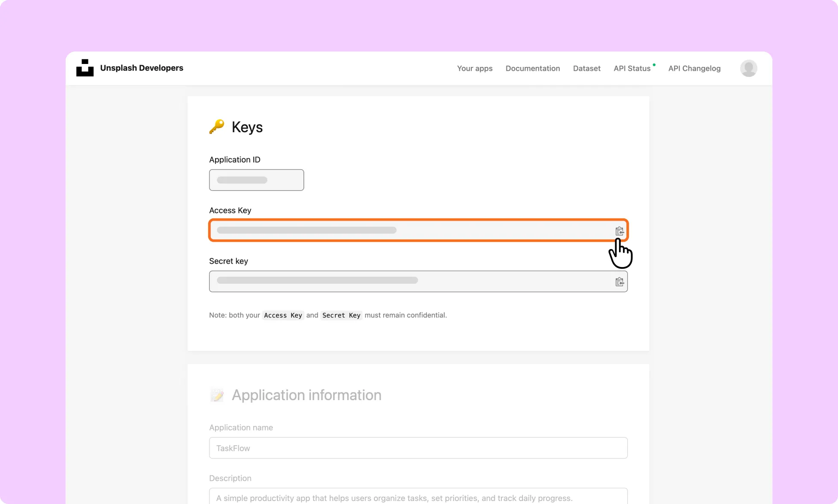838x504 pixels.
Task: Check the API Status page
Action: [x=632, y=68]
